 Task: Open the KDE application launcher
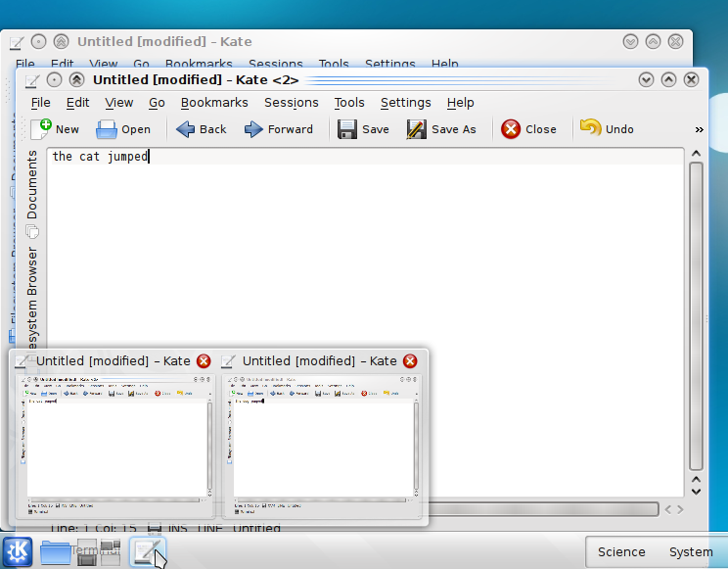tap(18, 551)
